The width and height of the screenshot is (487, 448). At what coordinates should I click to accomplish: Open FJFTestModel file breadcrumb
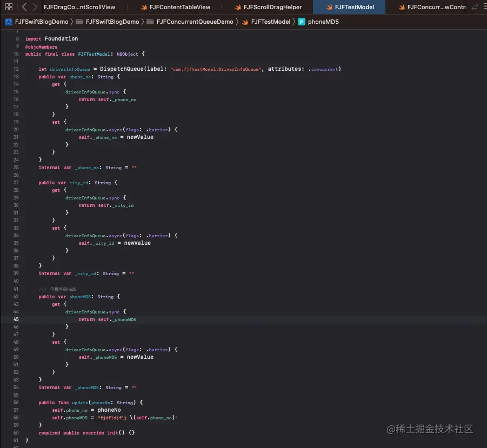(270, 22)
